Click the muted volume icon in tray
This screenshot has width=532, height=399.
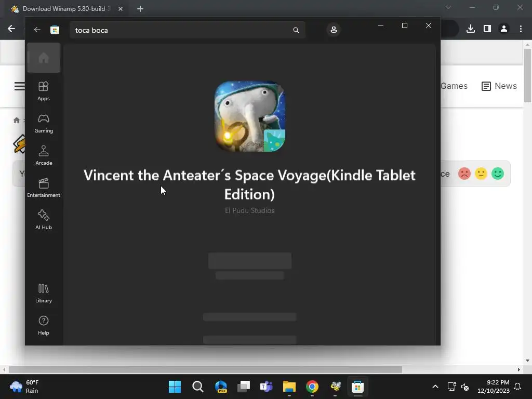[x=465, y=387]
